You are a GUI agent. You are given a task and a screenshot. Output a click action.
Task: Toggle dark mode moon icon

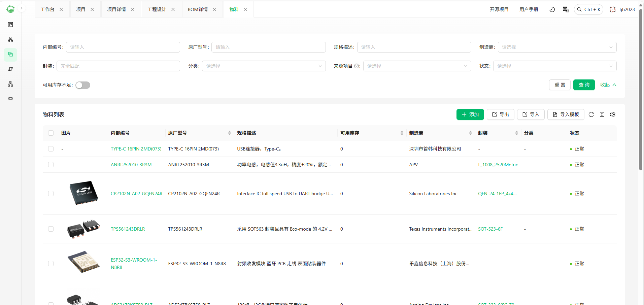552,9
